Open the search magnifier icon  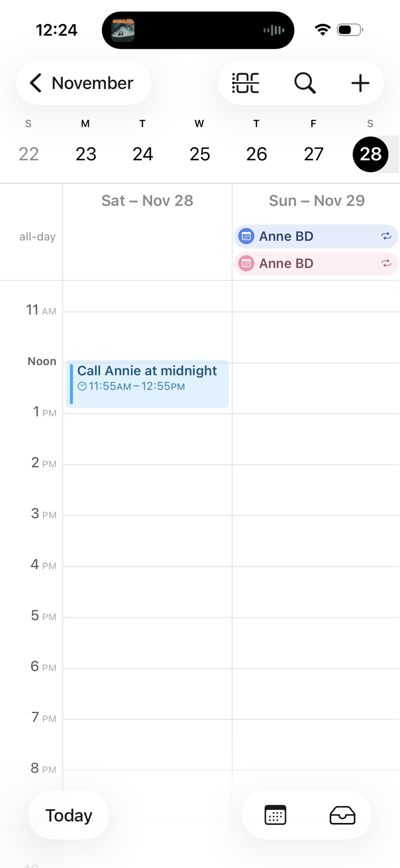point(305,83)
